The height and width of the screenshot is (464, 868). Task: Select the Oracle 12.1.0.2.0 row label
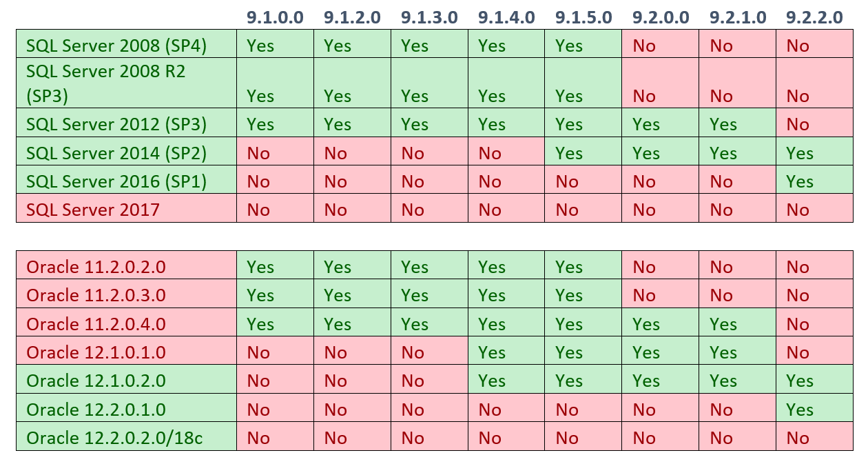coord(96,381)
